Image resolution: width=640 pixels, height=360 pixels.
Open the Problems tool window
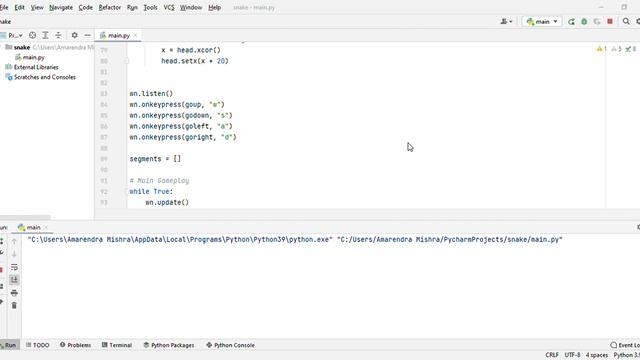(76, 345)
